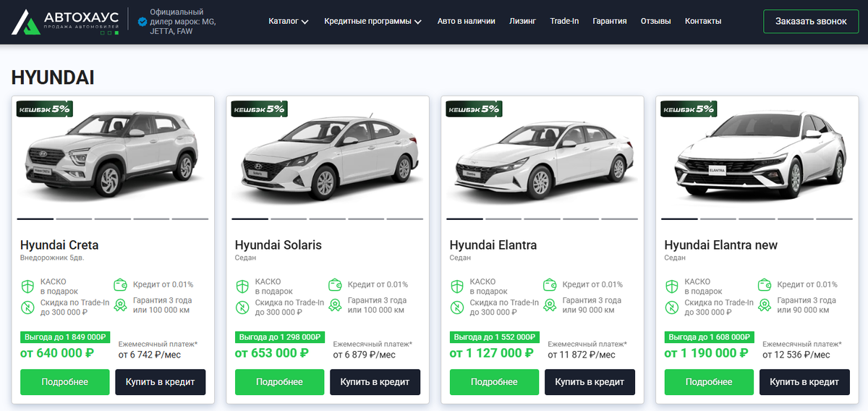This screenshot has width=868, height=411.
Task: Click the Кешбэк 5% badge on the Elantra new card
Action: click(x=689, y=109)
